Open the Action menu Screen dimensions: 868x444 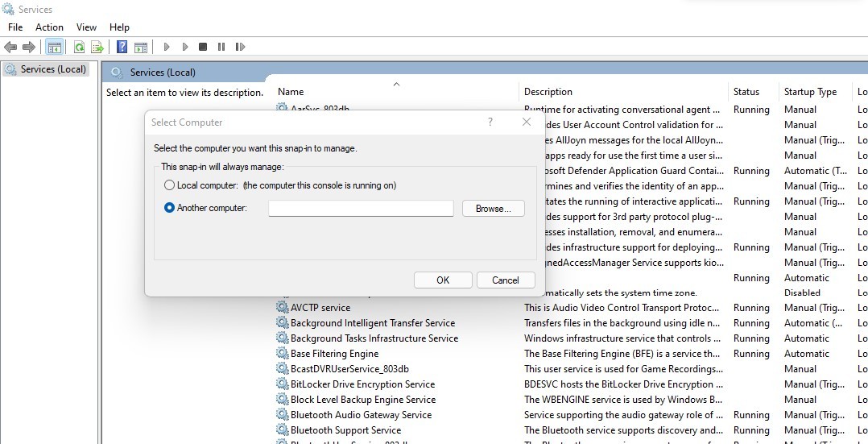click(49, 27)
